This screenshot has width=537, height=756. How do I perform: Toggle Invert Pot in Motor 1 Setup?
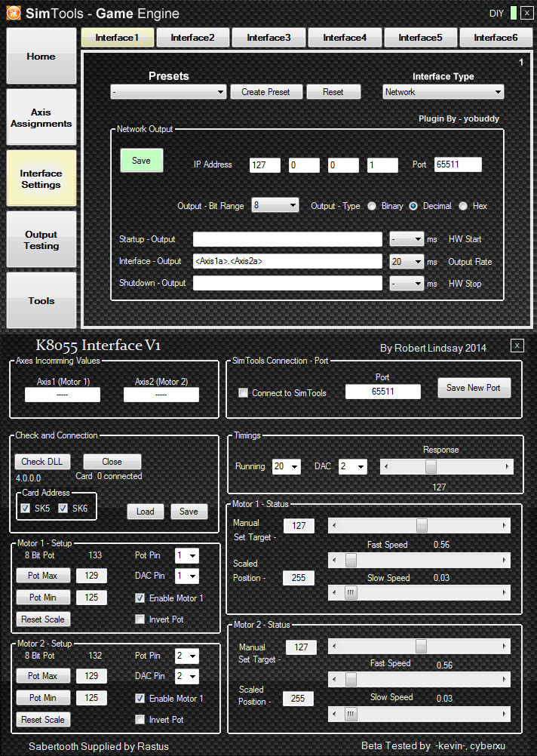pyautogui.click(x=140, y=619)
